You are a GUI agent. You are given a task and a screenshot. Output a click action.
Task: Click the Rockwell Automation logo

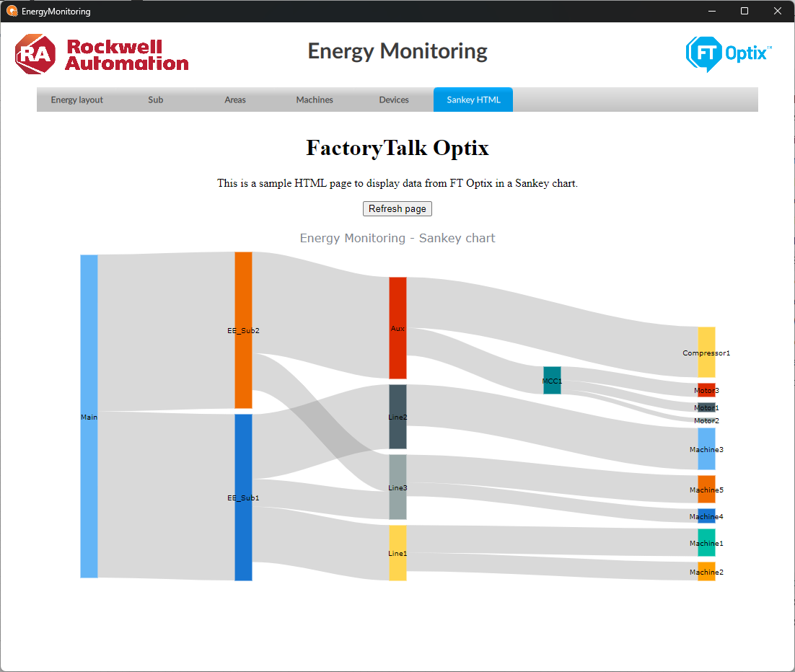[102, 54]
